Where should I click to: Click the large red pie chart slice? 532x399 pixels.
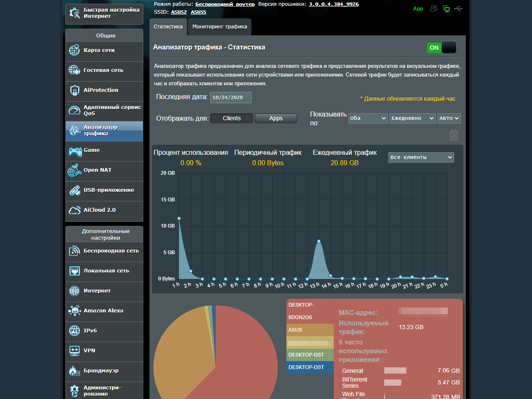click(241, 358)
